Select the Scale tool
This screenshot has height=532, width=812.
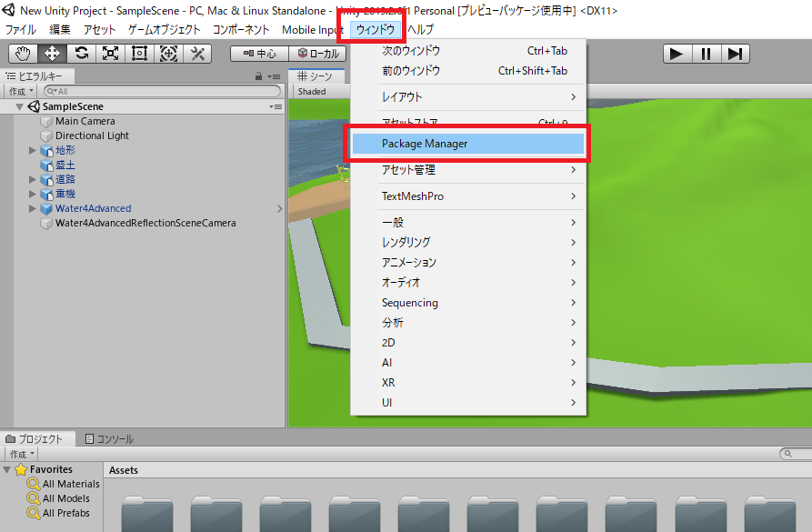[110, 53]
